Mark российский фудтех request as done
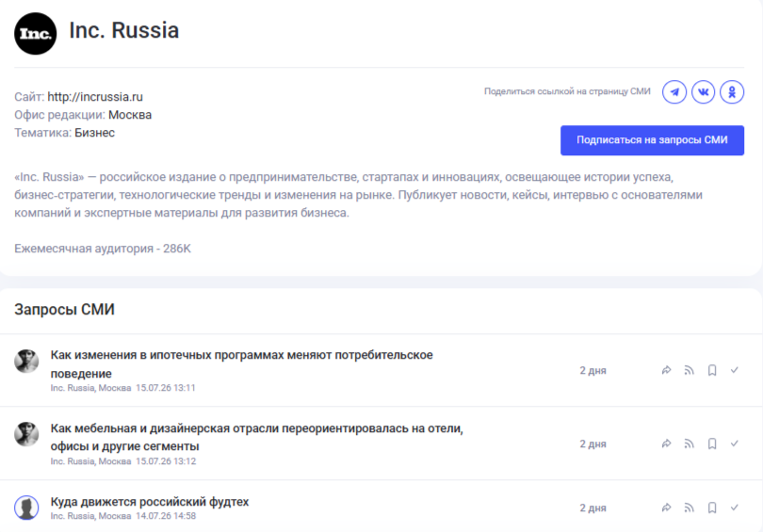The width and height of the screenshot is (763, 532). click(x=735, y=508)
